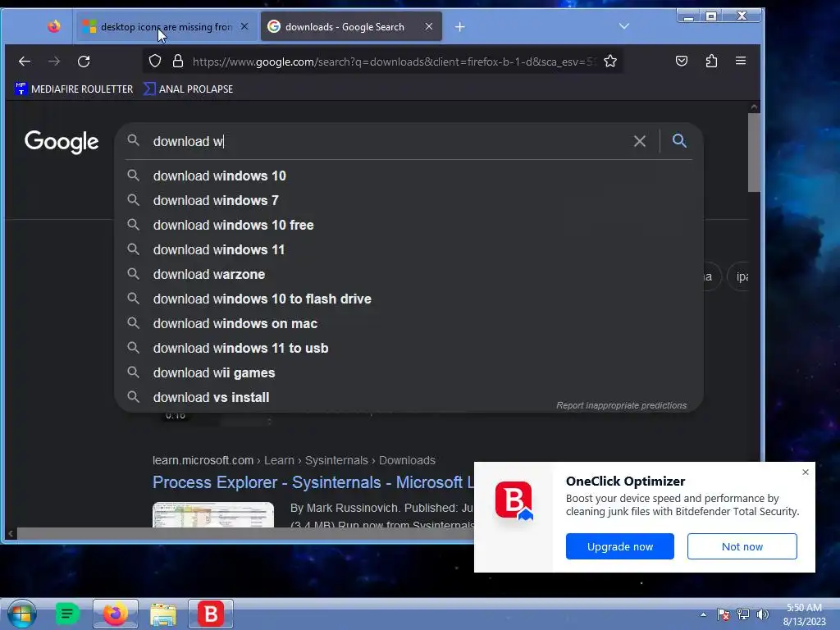Open the Firefox hamburger application menu

[x=741, y=61]
